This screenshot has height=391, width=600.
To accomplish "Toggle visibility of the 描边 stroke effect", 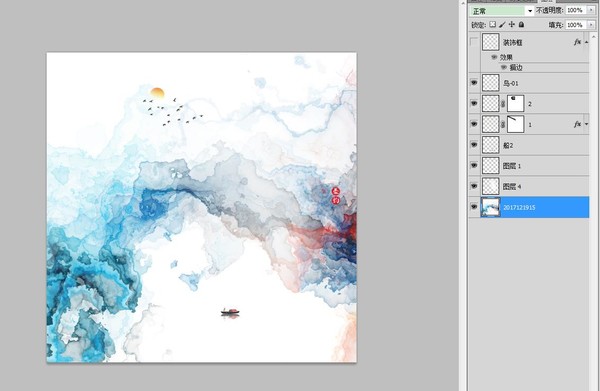I will coord(504,67).
